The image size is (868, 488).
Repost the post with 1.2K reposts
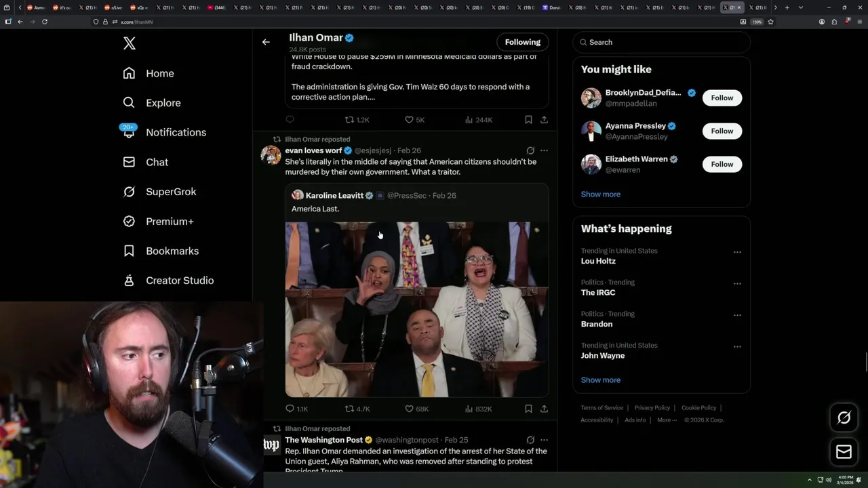pos(357,119)
